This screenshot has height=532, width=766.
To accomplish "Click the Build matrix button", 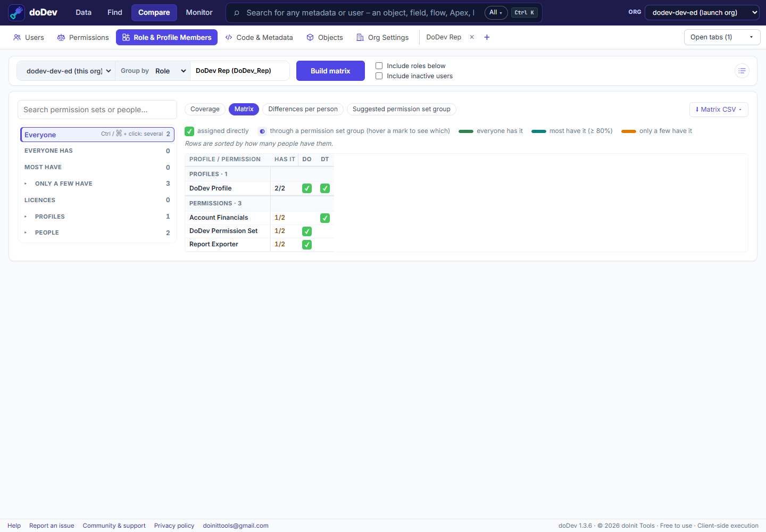I will tap(330, 71).
